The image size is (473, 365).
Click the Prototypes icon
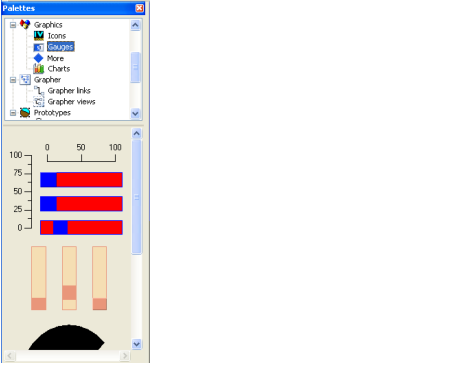25,112
